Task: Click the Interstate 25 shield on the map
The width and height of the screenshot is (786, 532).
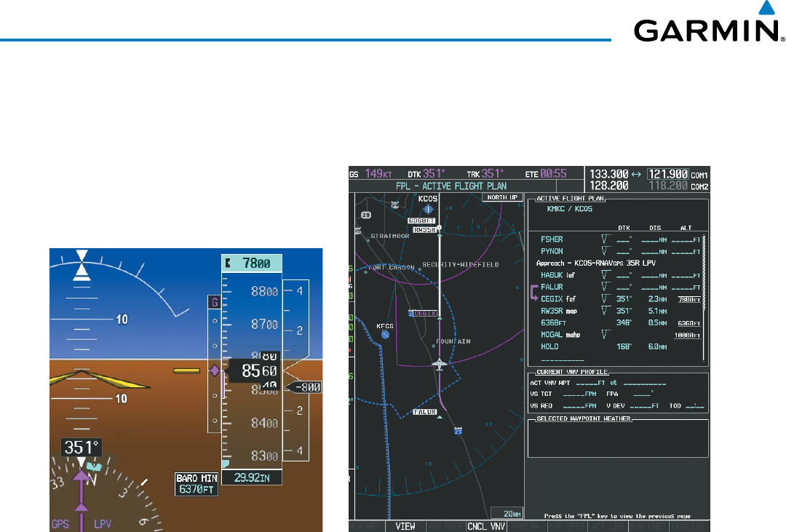Action: [x=458, y=431]
